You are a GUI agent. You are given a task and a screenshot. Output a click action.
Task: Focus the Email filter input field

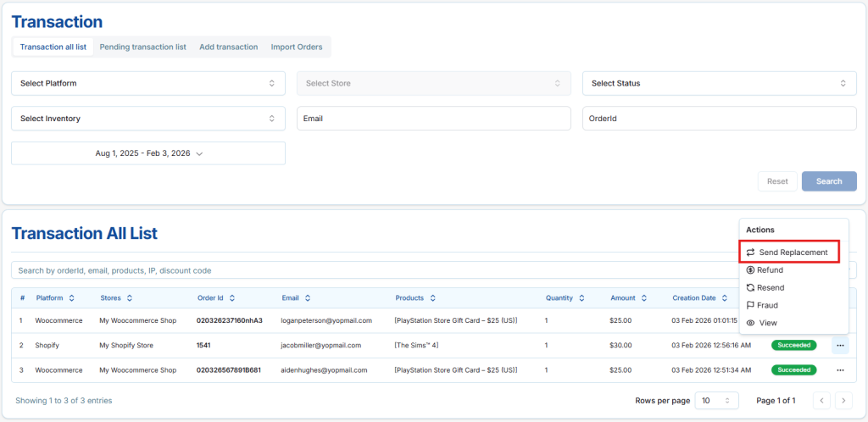coord(433,119)
